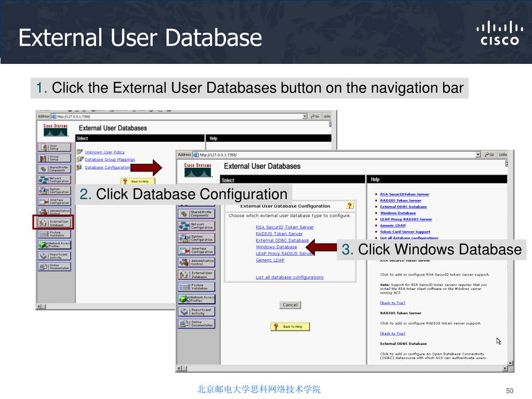Choose RADIUS Token Server in Select pane
This screenshot has height=399, width=532.
[x=279, y=234]
